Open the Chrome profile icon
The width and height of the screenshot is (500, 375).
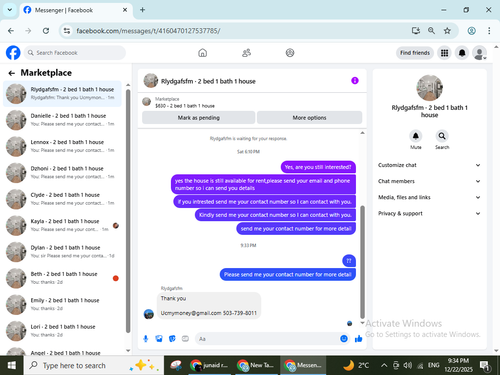(471, 31)
